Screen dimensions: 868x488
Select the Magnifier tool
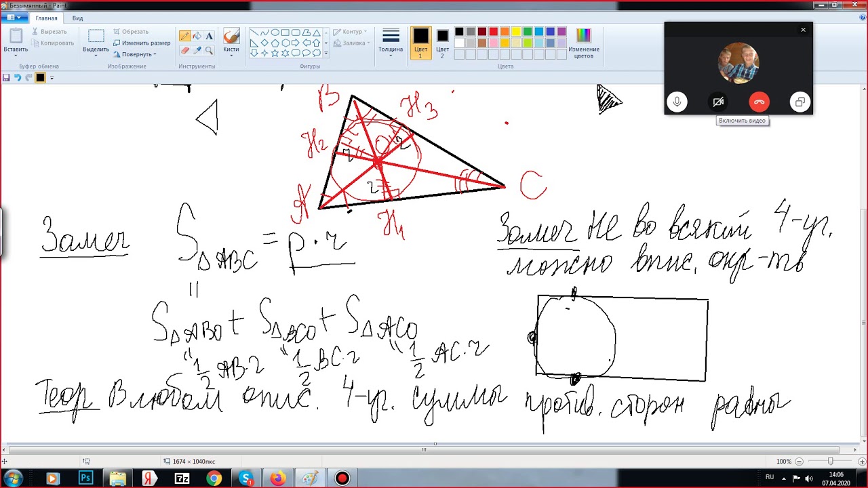pyautogui.click(x=209, y=50)
